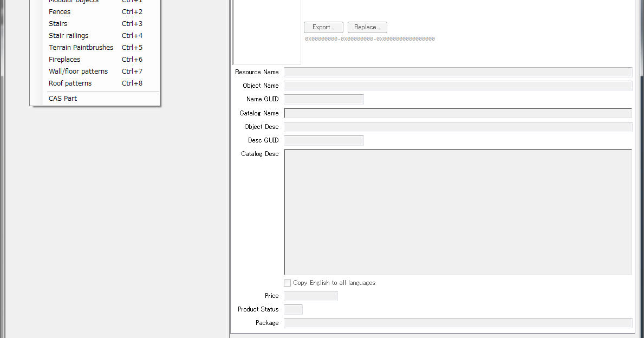Click the Price input field

(310, 296)
